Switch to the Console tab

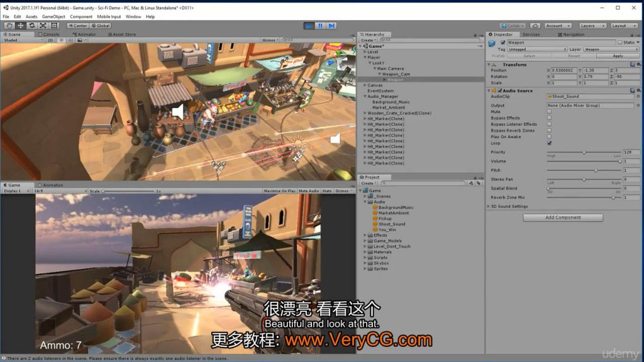(49, 35)
